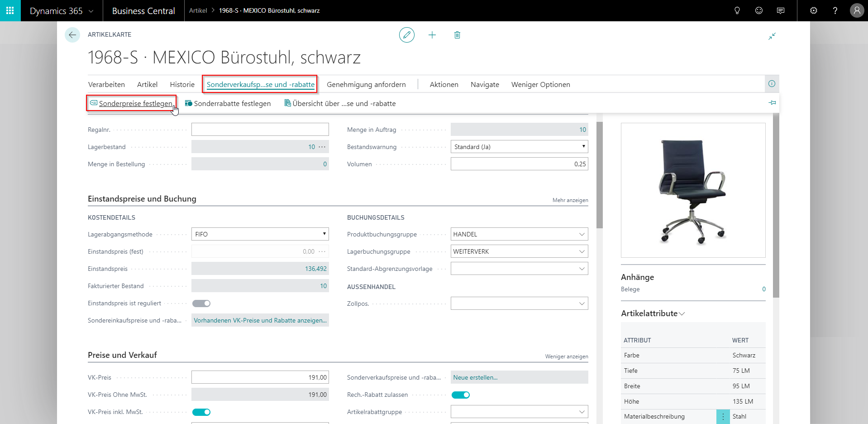Open Lagerbuchungsgruppe WEITERVERK dropdown
Screen dimensions: 868x424
(x=582, y=251)
